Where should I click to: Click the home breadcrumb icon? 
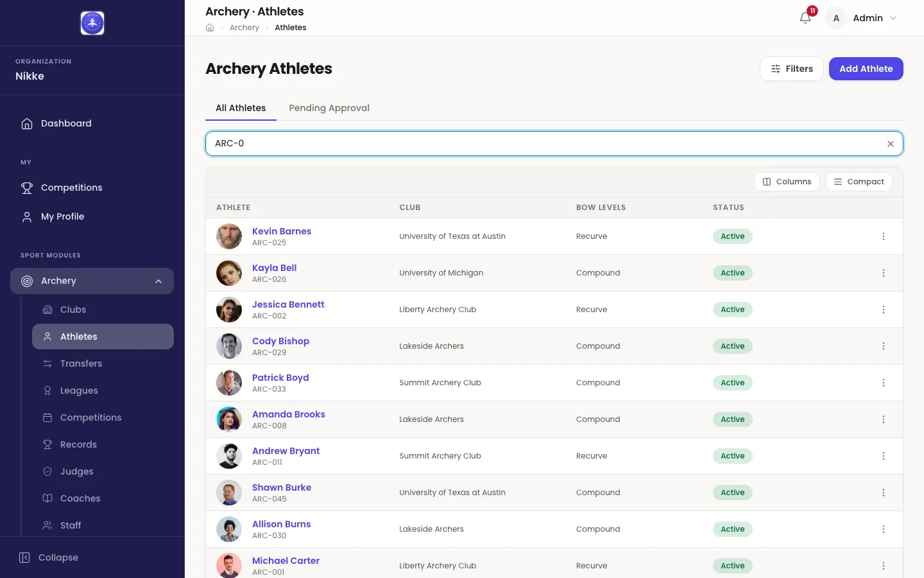coord(210,28)
